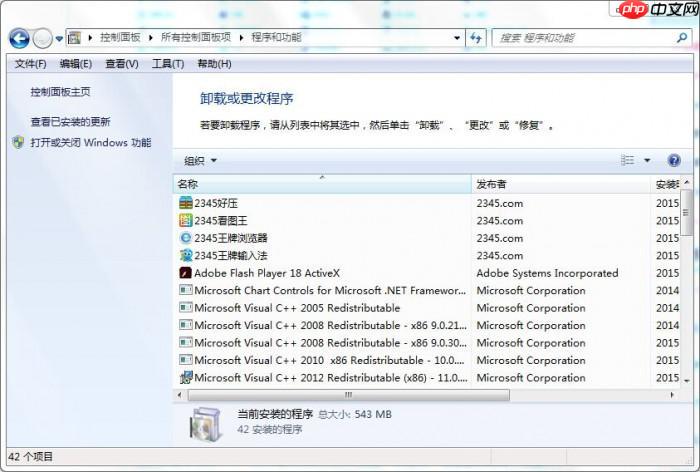Click the 当前安装的程序 details text

pos(275,414)
